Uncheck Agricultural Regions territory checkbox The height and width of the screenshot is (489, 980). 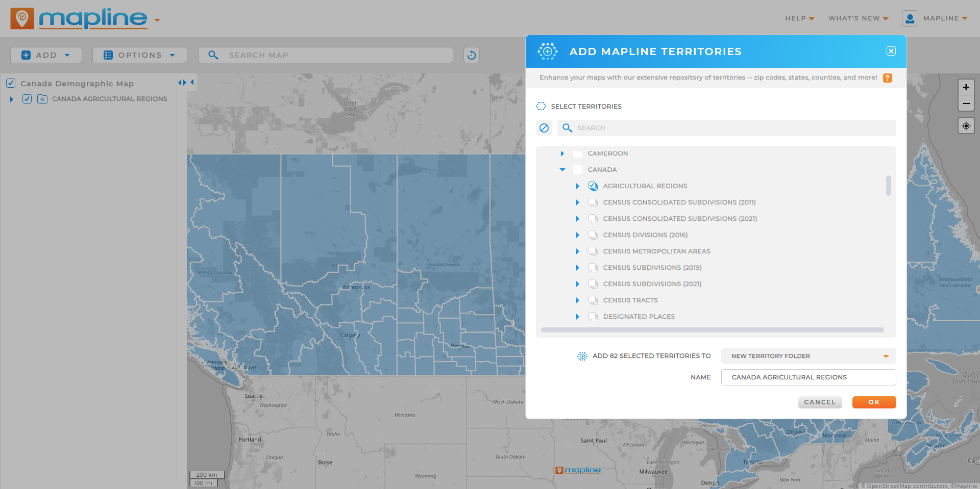click(593, 186)
